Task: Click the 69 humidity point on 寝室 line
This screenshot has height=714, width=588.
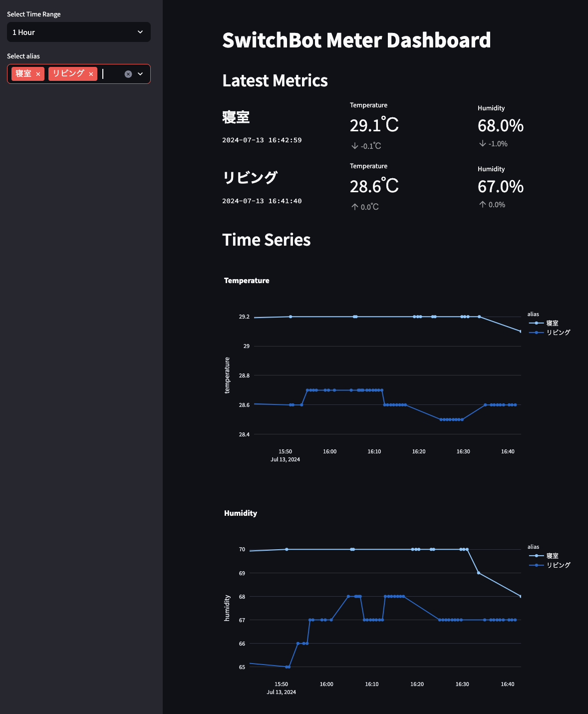Action: click(x=479, y=573)
